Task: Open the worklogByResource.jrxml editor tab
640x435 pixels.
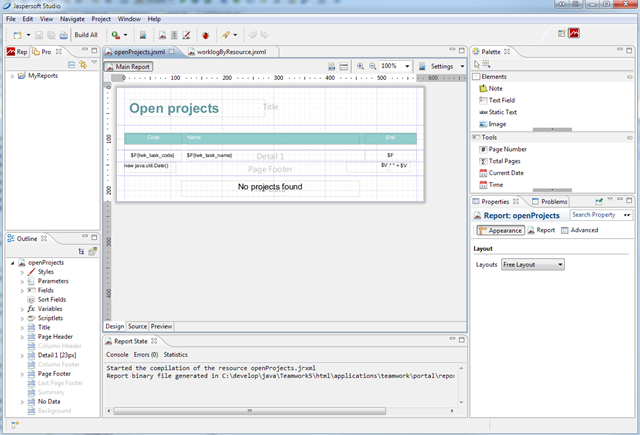Action: [229, 51]
